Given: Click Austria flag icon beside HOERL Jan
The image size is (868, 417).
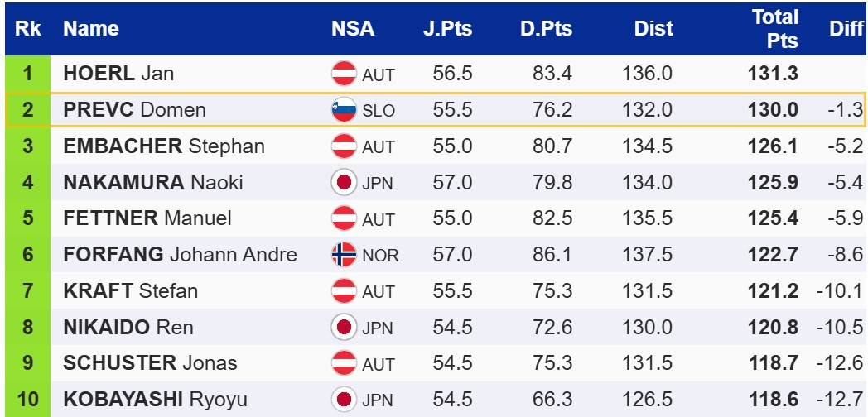Looking at the screenshot, I should click(344, 74).
